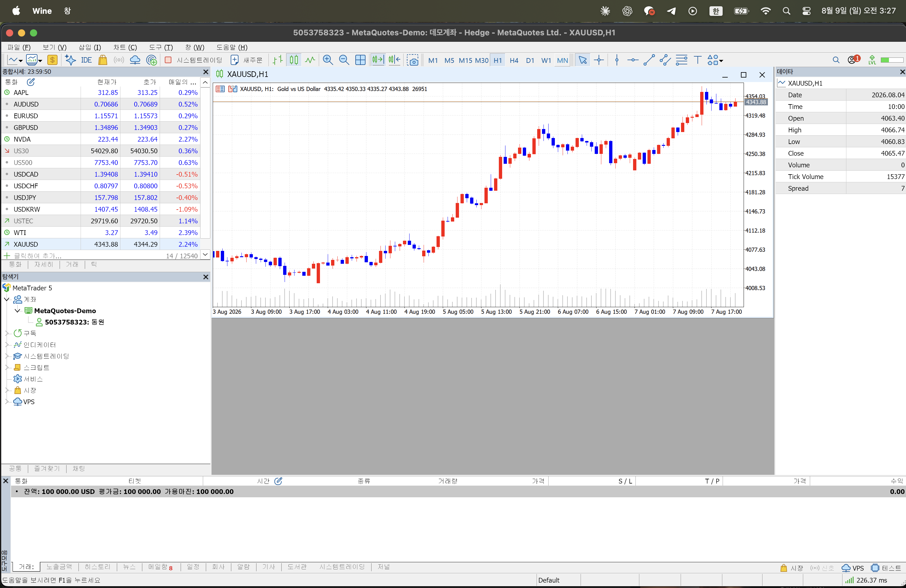The image size is (906, 588).
Task: Select the crosshair tool
Action: point(599,60)
